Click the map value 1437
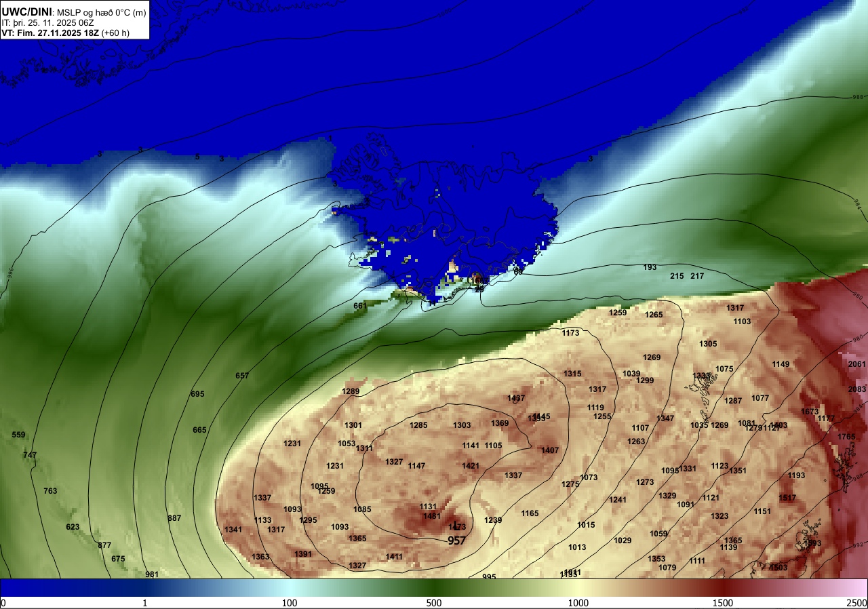Screen dimensions: 868x609 pyautogui.click(x=517, y=398)
